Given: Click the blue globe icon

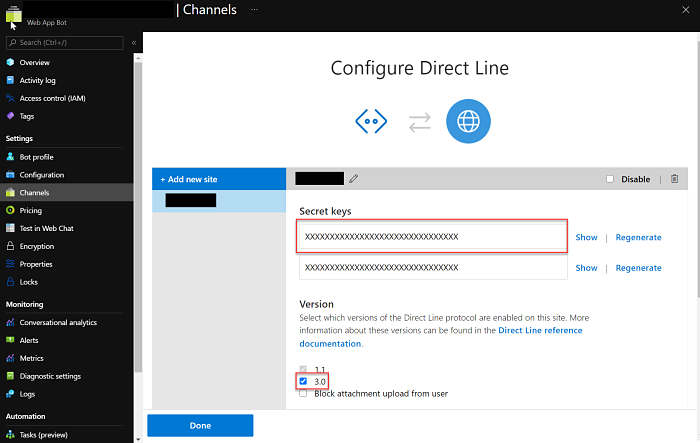Looking at the screenshot, I should tap(468, 121).
